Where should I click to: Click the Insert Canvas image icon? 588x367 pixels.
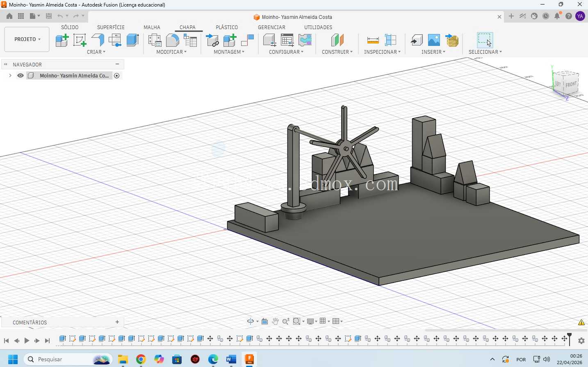pyautogui.click(x=434, y=40)
